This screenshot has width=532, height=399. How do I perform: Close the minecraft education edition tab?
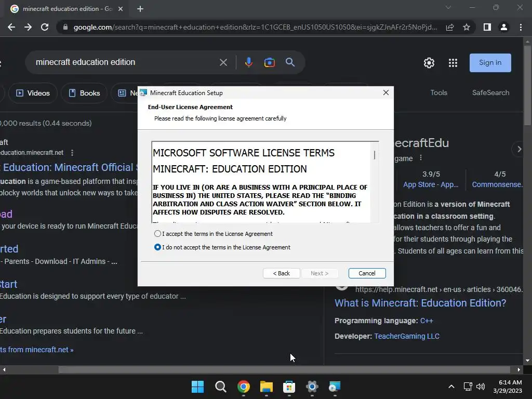point(121,9)
